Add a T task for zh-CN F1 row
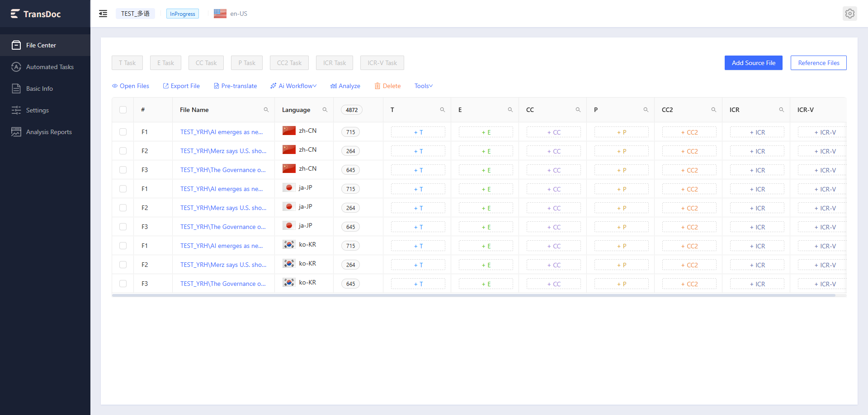 pos(418,132)
